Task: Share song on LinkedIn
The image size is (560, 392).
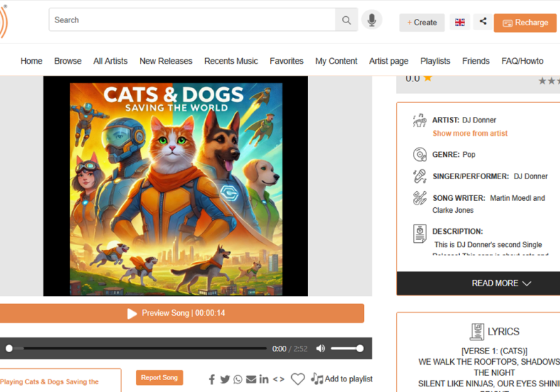Action: 264,379
